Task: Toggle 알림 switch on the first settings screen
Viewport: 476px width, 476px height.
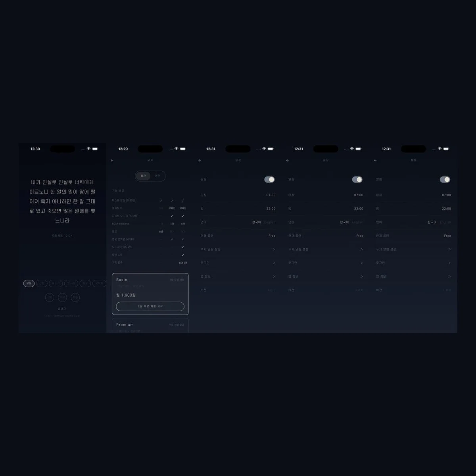Action: [x=270, y=180]
